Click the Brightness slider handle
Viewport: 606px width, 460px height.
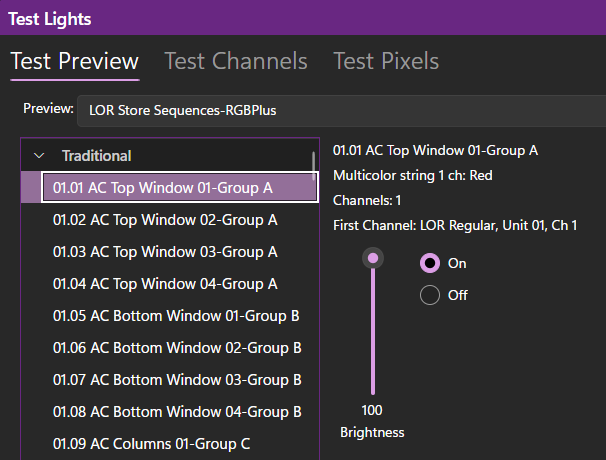(373, 259)
